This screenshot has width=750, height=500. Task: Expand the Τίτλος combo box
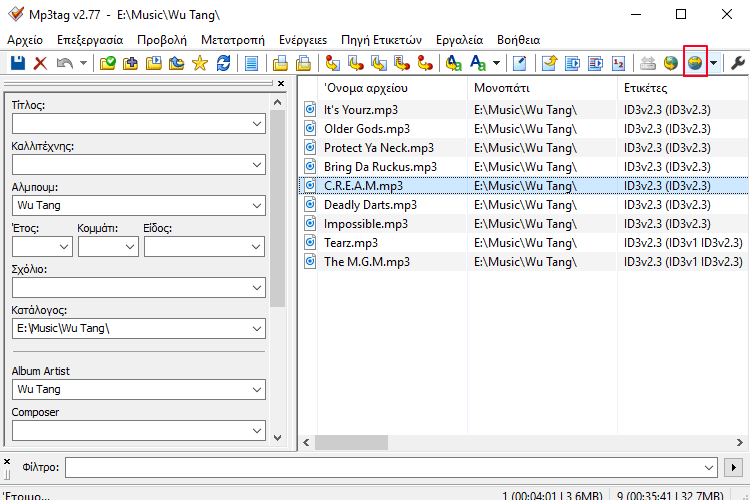point(256,124)
